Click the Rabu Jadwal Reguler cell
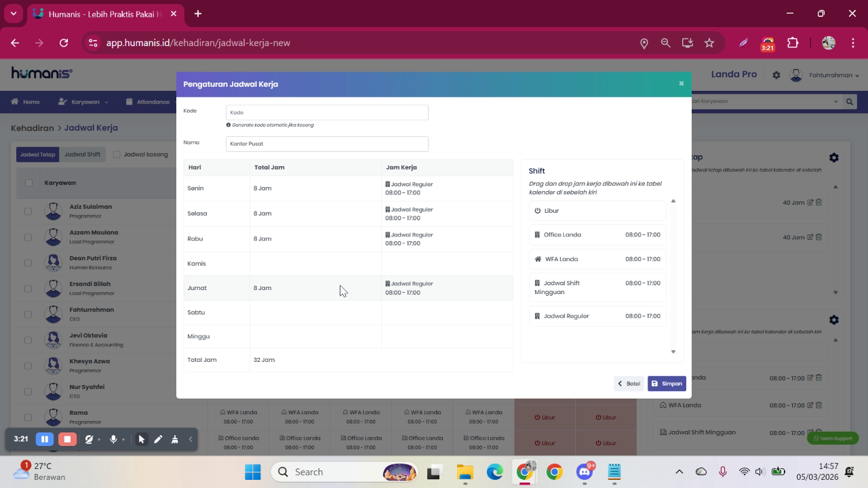The height and width of the screenshot is (488, 868). [447, 239]
